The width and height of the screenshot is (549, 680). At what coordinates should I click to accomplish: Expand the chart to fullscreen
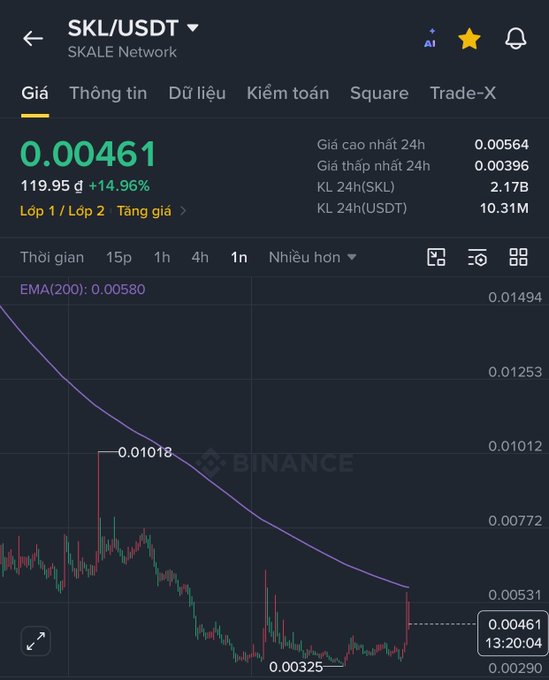point(36,641)
